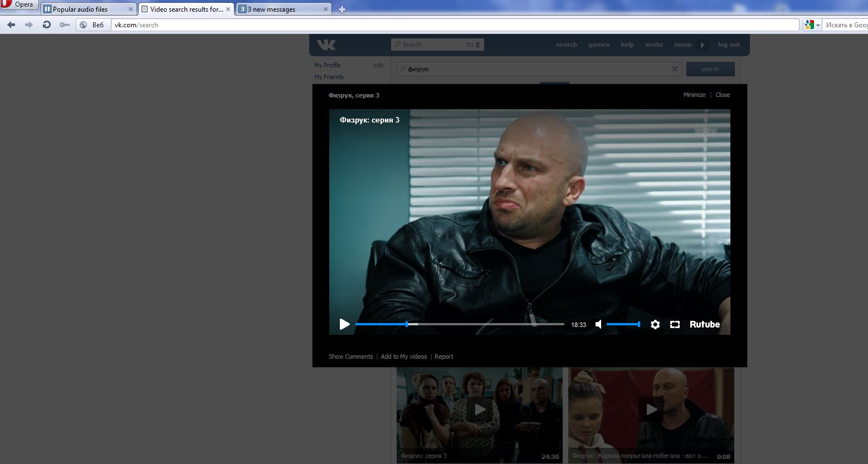The height and width of the screenshot is (464, 868).
Task: Open My Friends in the sidebar
Action: pyautogui.click(x=329, y=77)
